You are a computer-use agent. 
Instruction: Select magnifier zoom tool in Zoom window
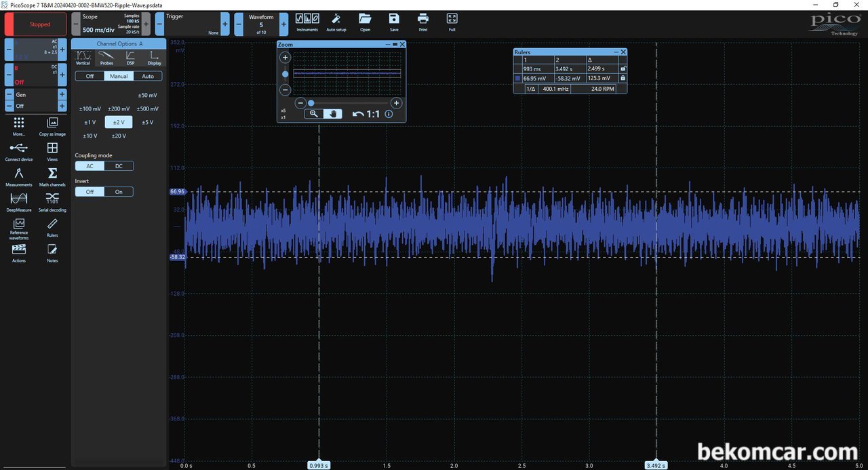pos(313,114)
